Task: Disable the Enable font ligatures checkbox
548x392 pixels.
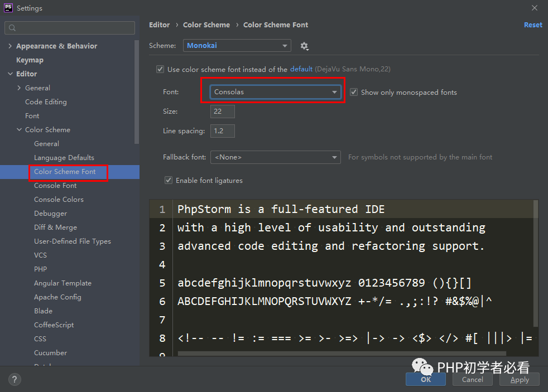Action: 168,180
